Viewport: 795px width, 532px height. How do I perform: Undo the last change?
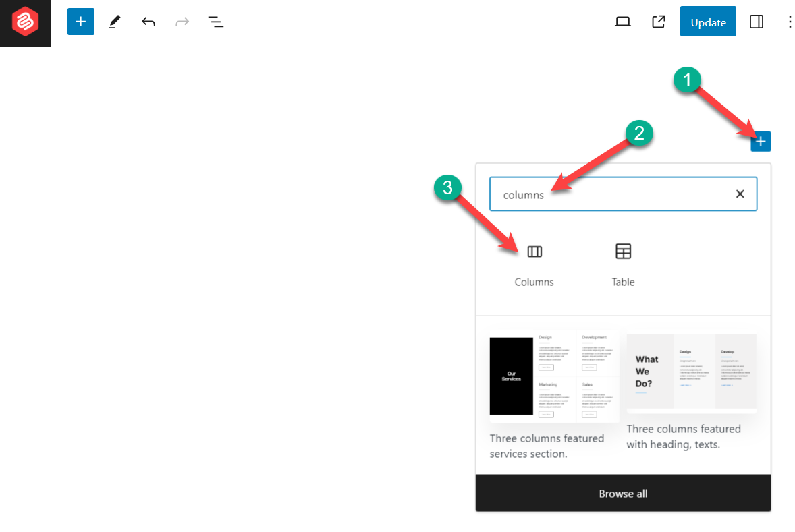pyautogui.click(x=148, y=22)
